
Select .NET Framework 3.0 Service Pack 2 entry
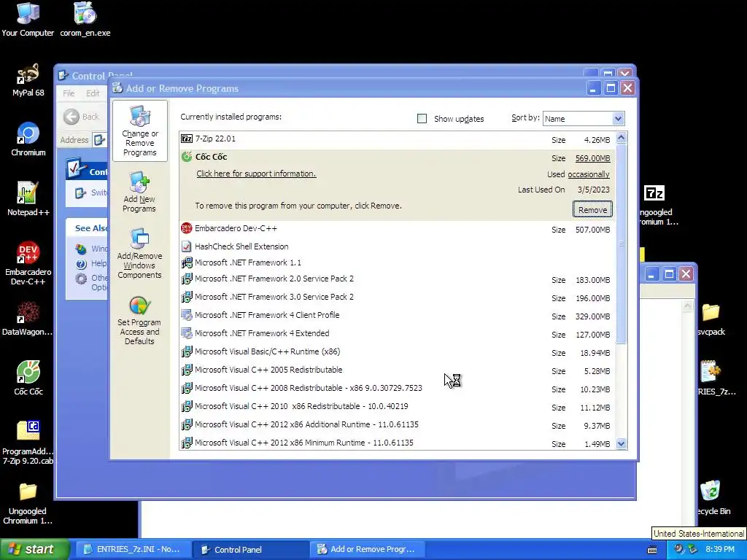[x=398, y=297]
